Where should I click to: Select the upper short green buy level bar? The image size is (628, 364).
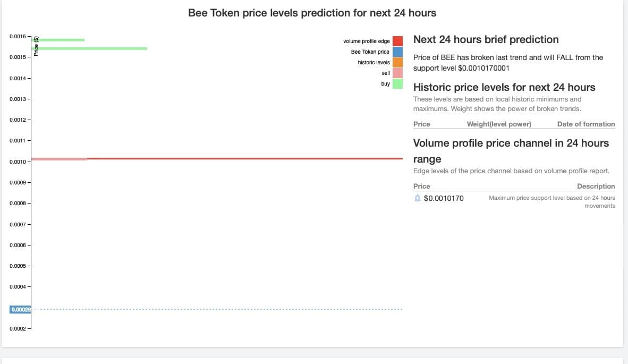[x=58, y=40]
